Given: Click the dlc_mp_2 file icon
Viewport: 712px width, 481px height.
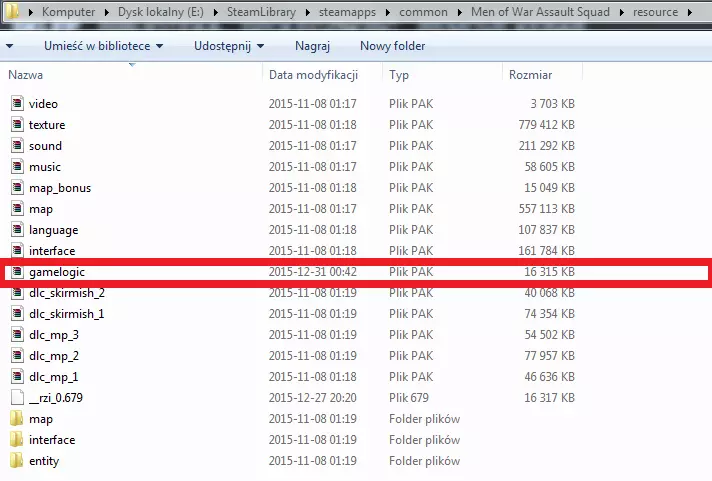Looking at the screenshot, I should pos(17,356).
